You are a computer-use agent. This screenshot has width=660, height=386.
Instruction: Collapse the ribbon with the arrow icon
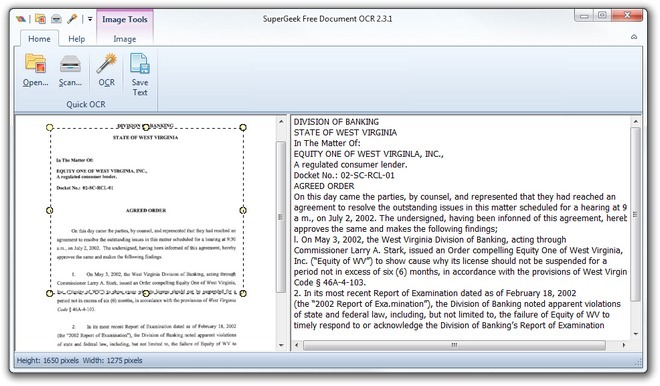[x=634, y=37]
